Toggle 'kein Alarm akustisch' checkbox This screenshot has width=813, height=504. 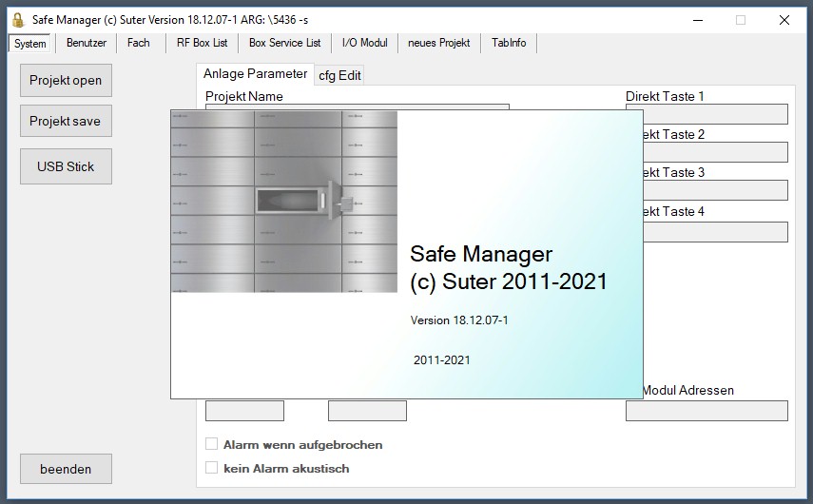tap(212, 468)
